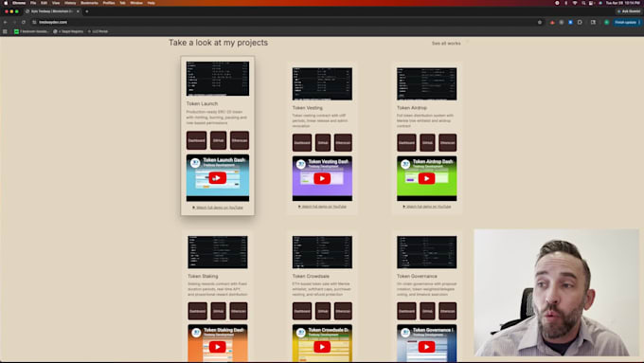Click the browser back arrow

click(6, 22)
